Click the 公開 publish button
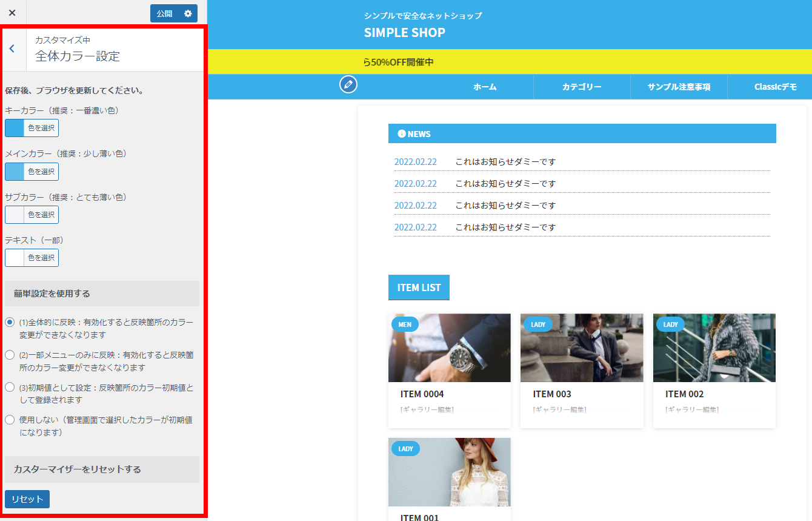 [x=164, y=13]
